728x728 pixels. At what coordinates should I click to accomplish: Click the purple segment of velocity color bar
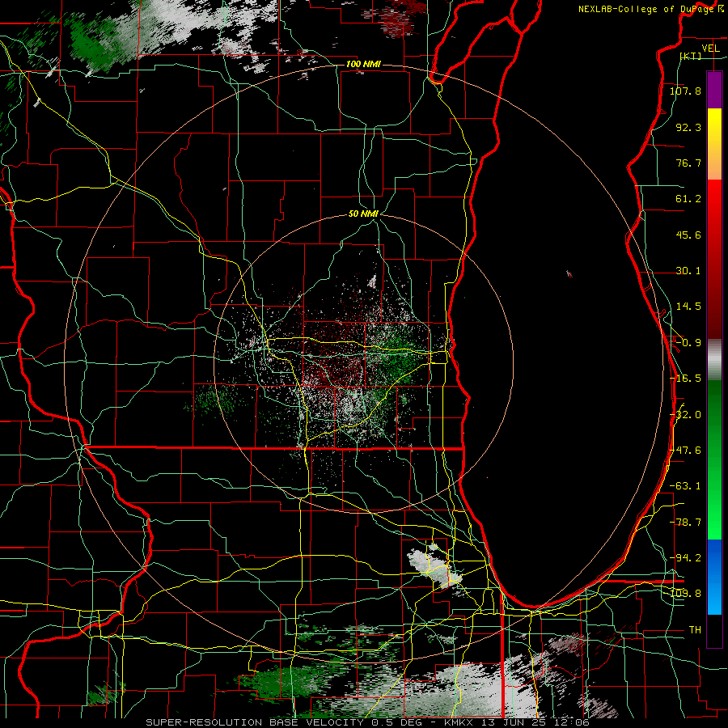714,90
